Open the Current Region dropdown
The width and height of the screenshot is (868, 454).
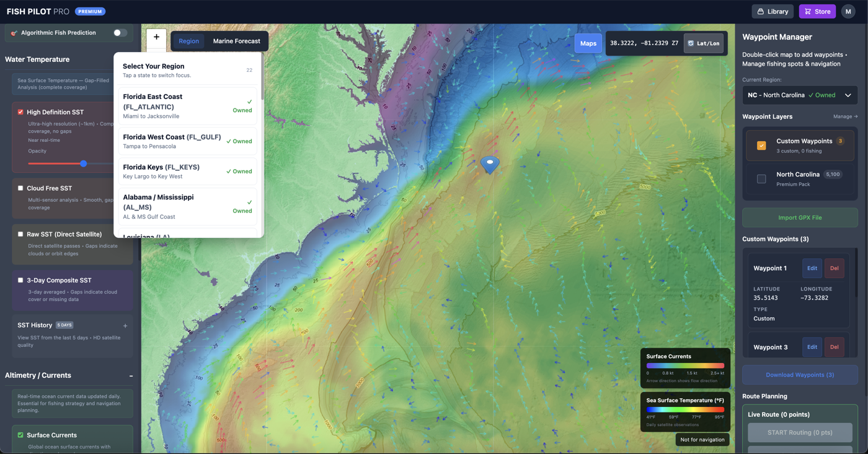[800, 95]
